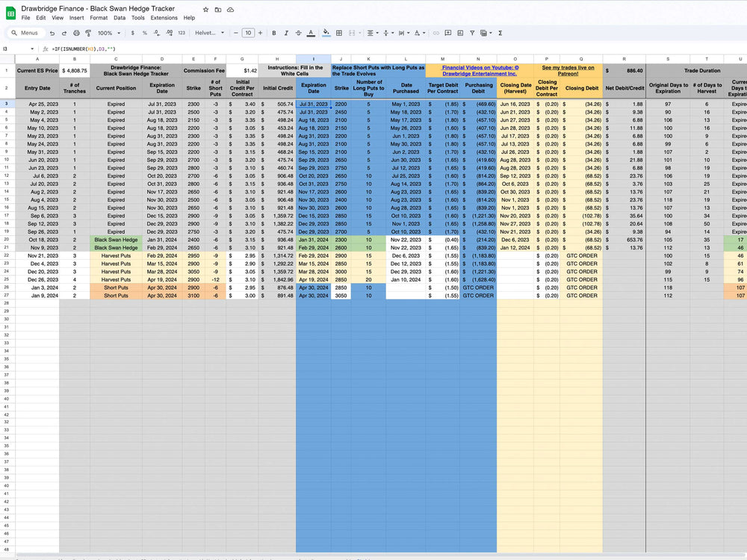
Task: Select column I header
Action: click(x=314, y=59)
